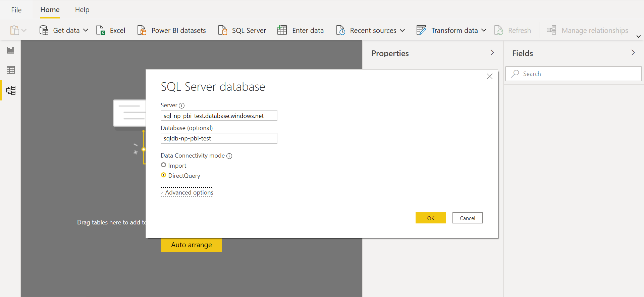This screenshot has height=297, width=644.
Task: Expand the Get data dropdown arrow
Action: coord(86,30)
